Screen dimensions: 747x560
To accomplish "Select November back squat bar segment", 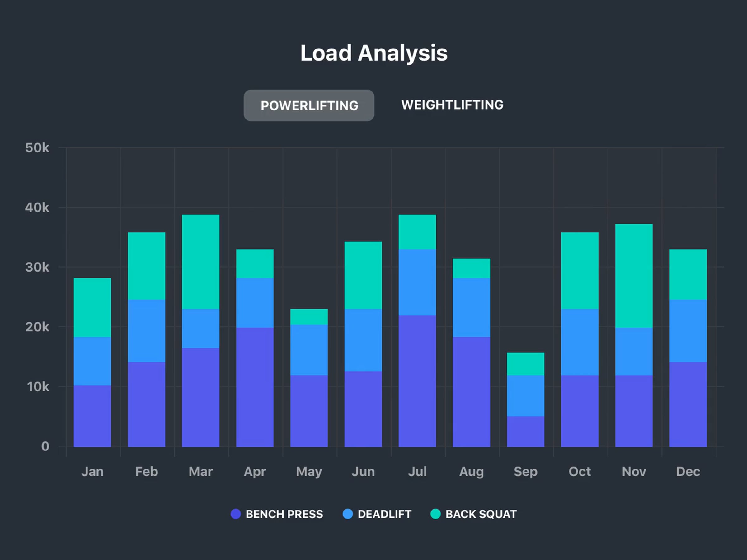I will click(633, 275).
